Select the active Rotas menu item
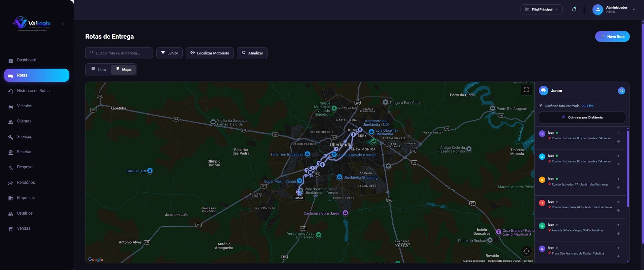 pos(37,75)
